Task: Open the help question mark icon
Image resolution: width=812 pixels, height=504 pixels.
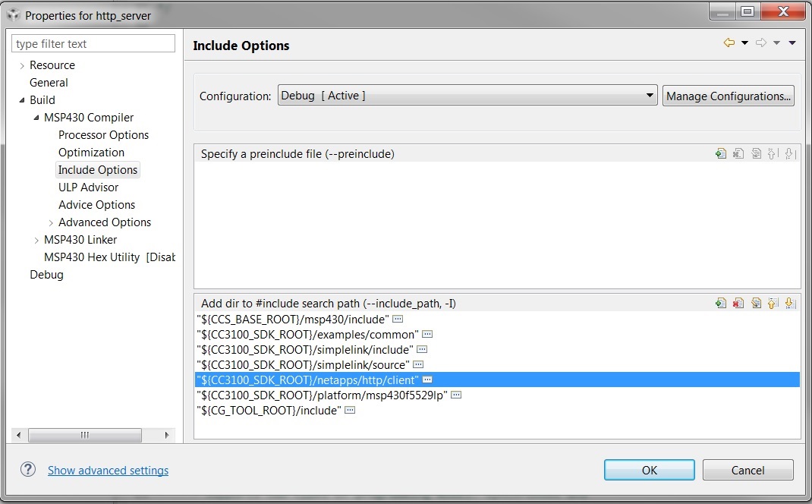Action: 28,470
